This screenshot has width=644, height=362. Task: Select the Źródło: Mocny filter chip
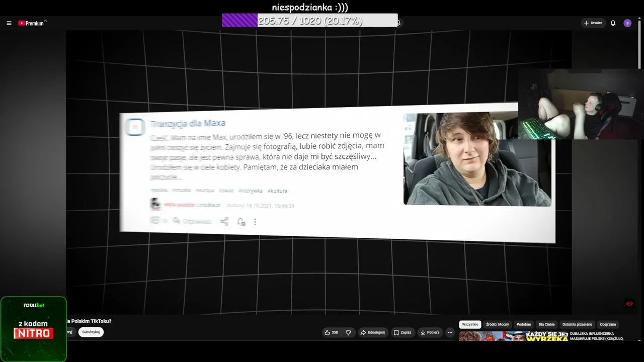(x=498, y=324)
